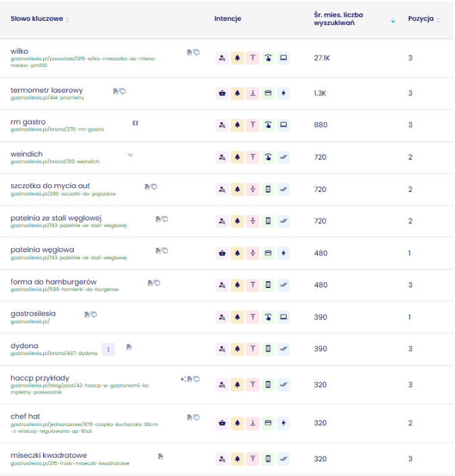Open the three-dots menu next to dydona
Viewport: 455px width, 476px height.
tap(108, 350)
